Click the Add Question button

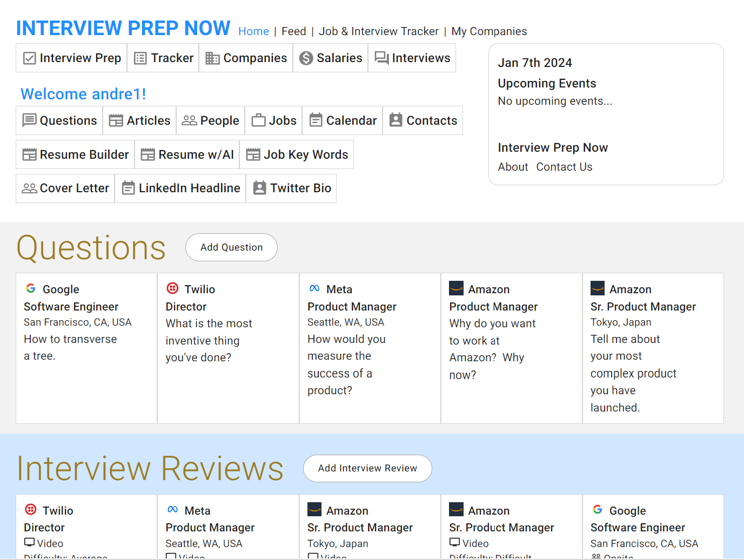coord(231,247)
